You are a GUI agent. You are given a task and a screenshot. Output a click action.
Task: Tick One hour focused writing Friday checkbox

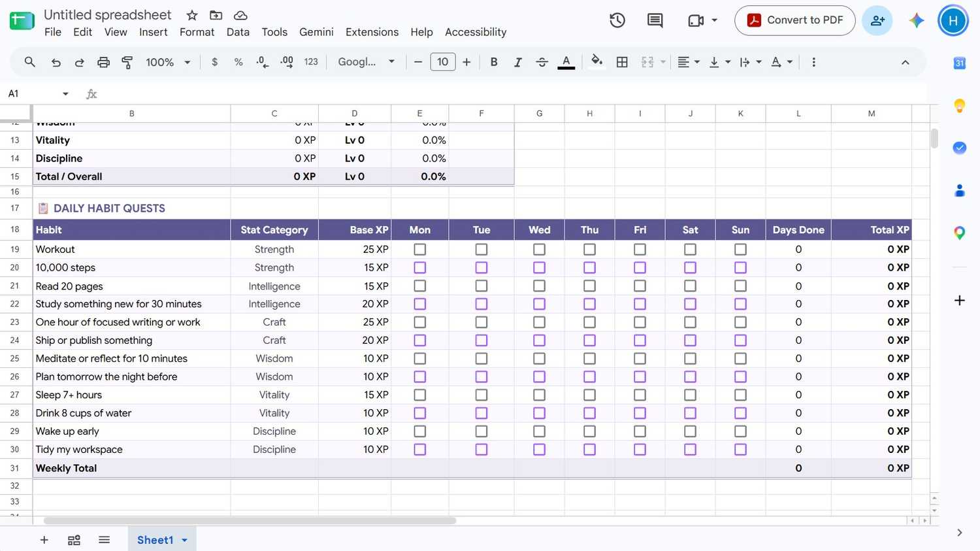(x=640, y=322)
